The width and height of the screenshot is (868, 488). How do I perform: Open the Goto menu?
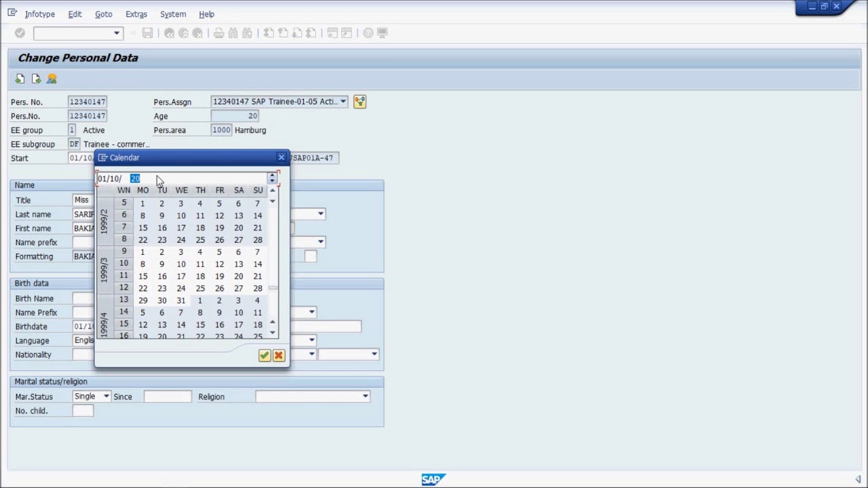point(103,14)
